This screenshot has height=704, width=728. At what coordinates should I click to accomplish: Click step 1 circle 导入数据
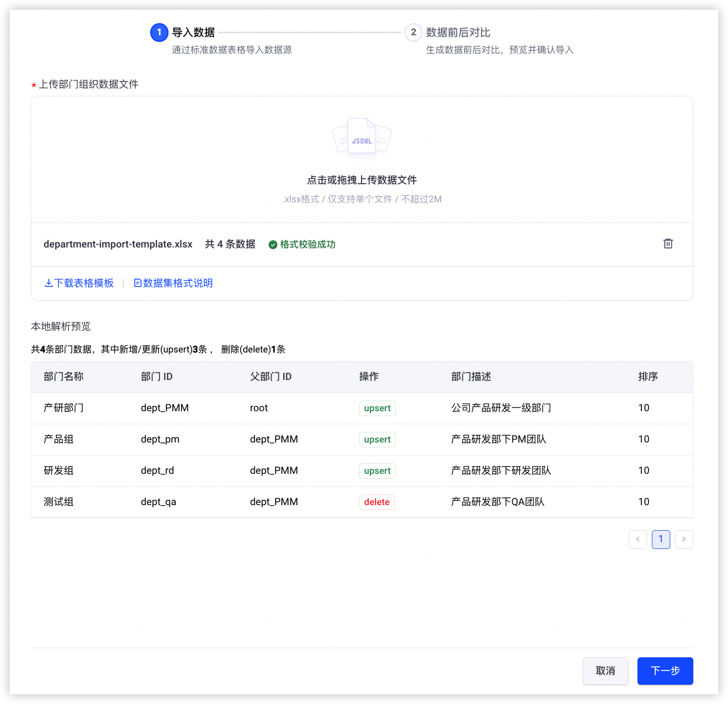(159, 32)
